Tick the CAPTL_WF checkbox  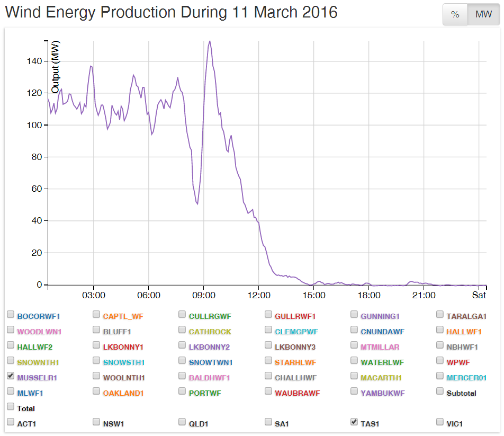96,314
